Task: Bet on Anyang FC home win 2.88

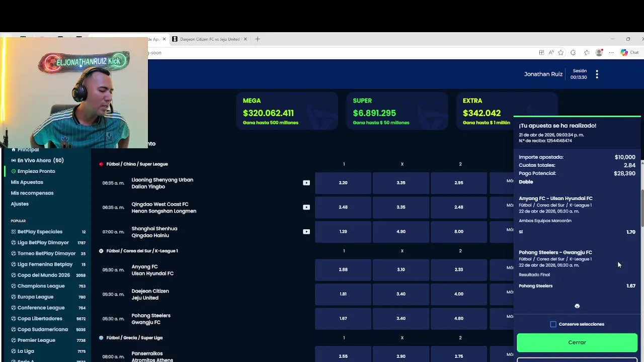Action: tap(343, 269)
